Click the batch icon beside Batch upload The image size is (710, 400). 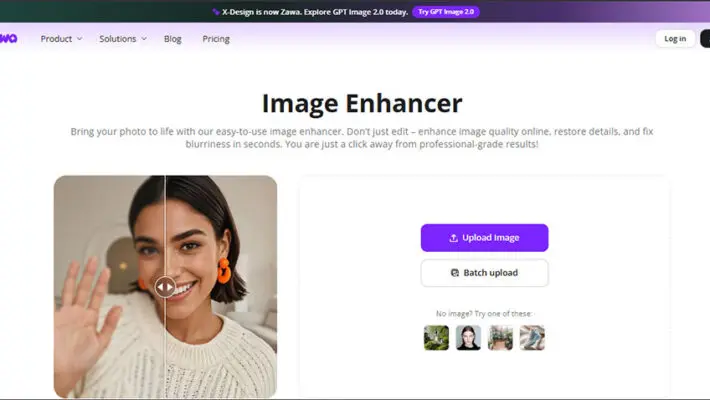coord(455,273)
